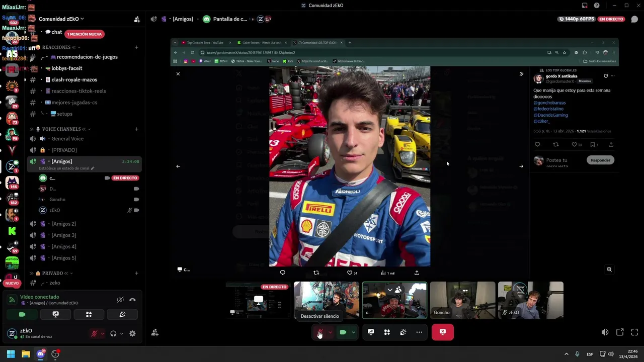This screenshot has height=362, width=644.
Task: Invite friends icon near bottom of call area
Action: [x=155, y=332]
